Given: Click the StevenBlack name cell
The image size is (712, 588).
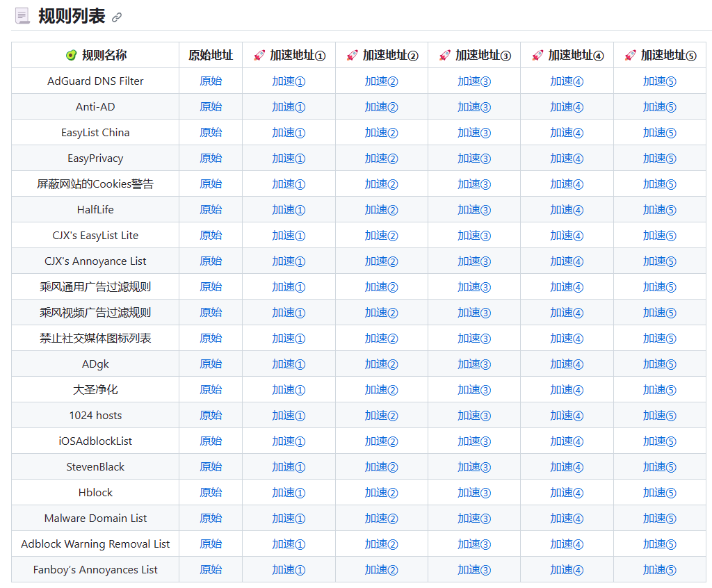Looking at the screenshot, I should pyautogui.click(x=95, y=467).
